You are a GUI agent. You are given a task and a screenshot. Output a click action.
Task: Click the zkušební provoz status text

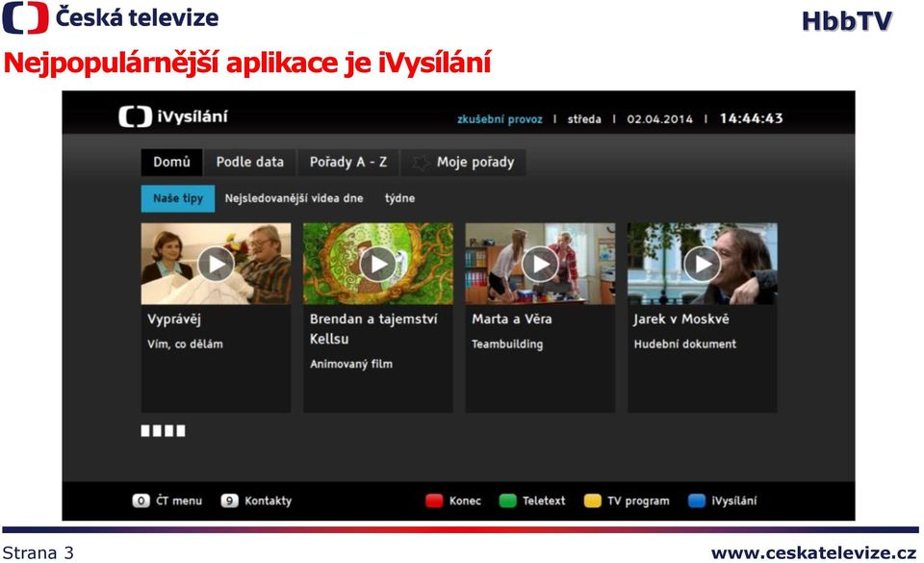[500, 119]
